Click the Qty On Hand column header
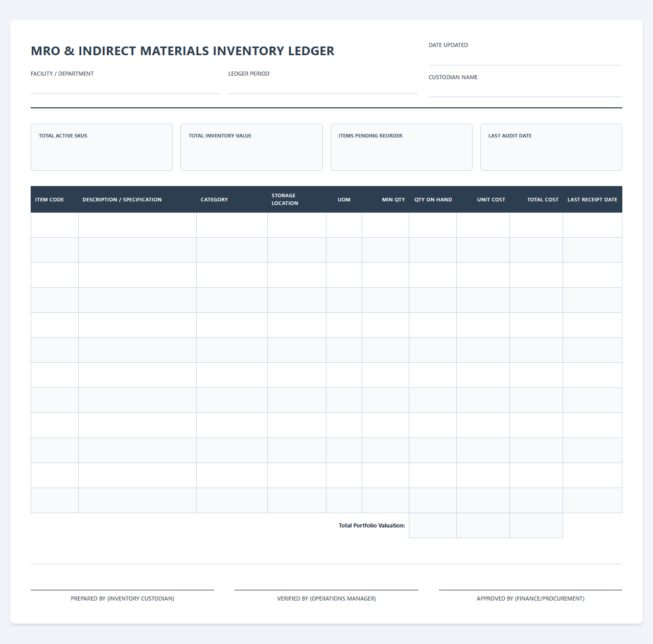This screenshot has width=653, height=644. (x=433, y=199)
